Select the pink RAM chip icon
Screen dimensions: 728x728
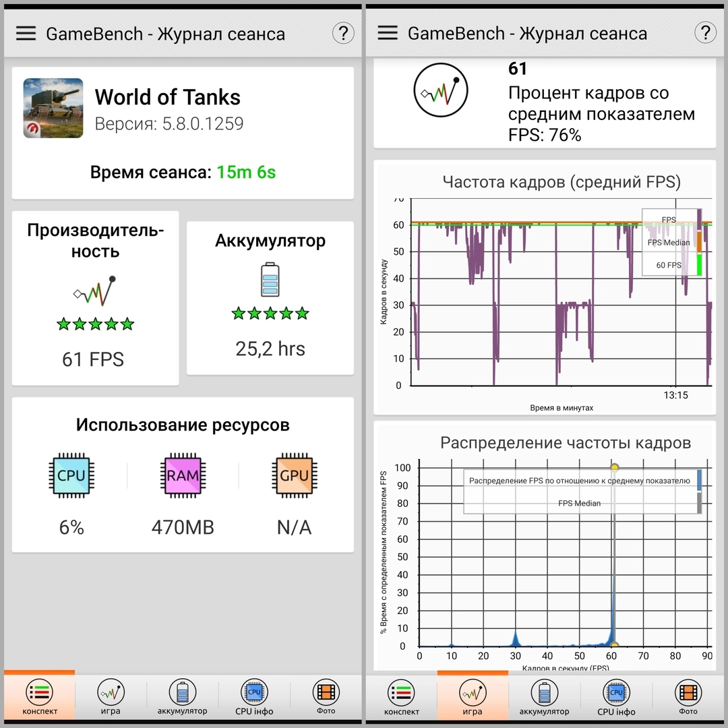183,476
